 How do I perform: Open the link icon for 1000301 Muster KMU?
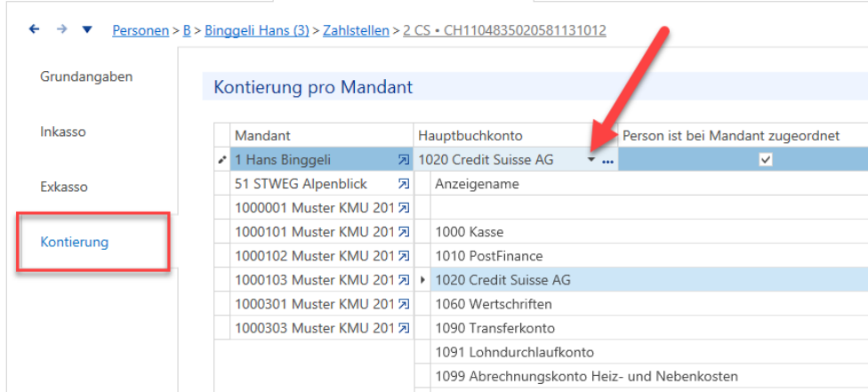[404, 304]
